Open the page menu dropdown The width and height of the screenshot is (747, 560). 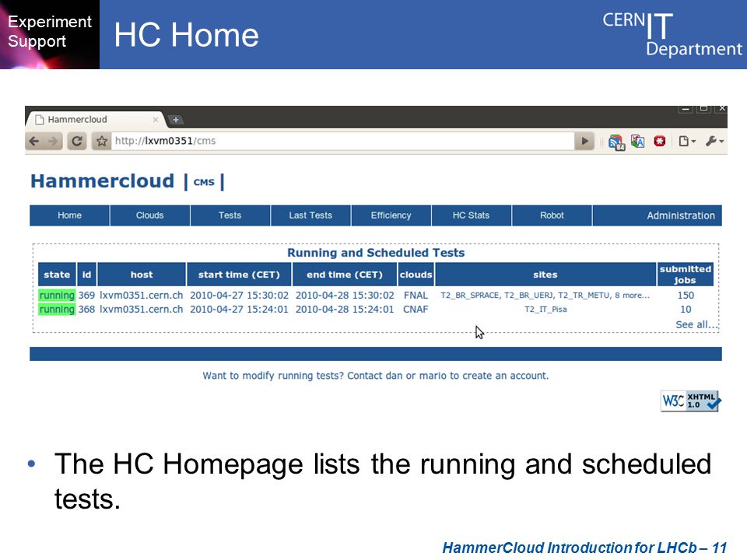(687, 141)
